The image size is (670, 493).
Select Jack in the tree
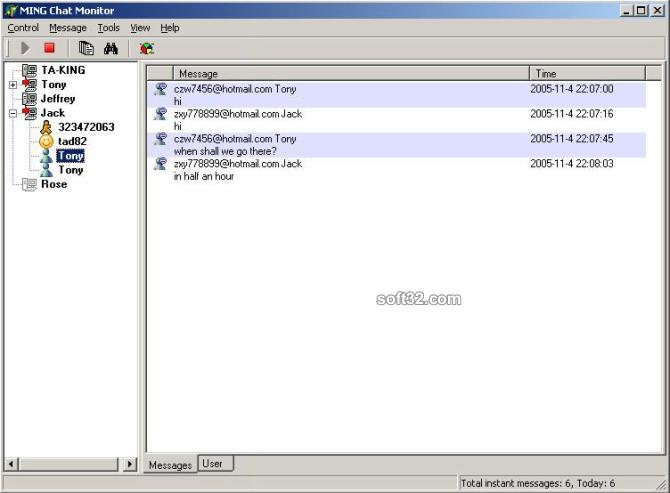click(x=53, y=113)
